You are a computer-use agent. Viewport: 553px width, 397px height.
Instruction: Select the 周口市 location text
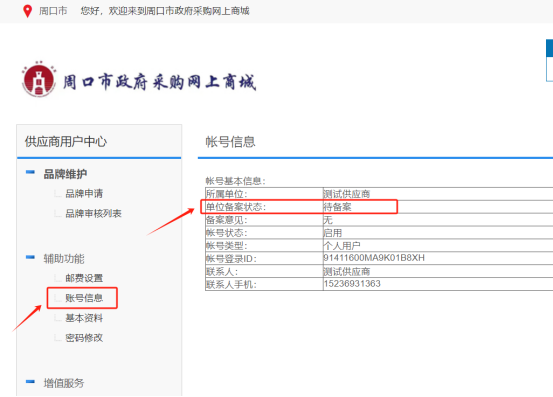click(53, 11)
